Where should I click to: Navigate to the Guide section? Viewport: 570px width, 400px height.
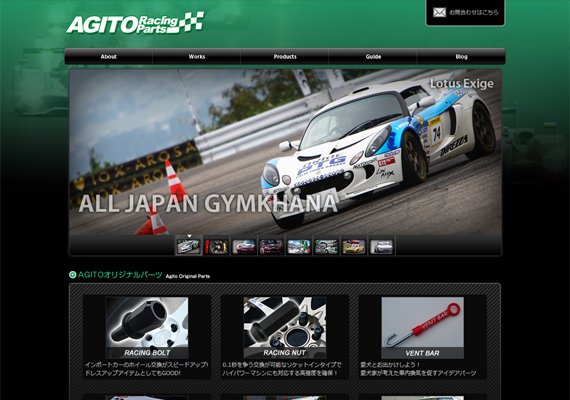373,57
